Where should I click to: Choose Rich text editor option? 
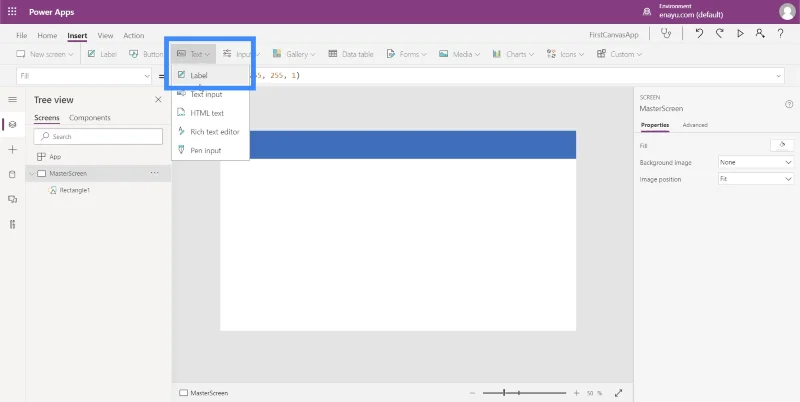tap(210, 132)
